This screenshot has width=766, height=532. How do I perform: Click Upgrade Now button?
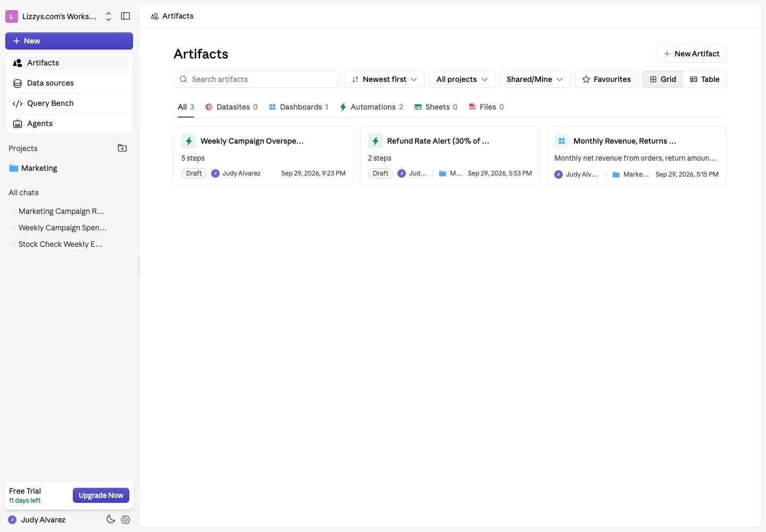pos(101,495)
